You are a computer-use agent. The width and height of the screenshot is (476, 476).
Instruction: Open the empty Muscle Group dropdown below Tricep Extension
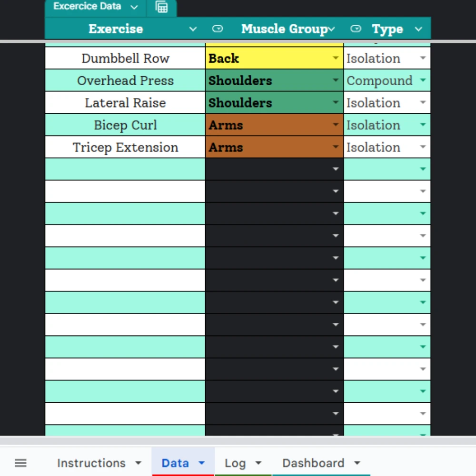(336, 169)
